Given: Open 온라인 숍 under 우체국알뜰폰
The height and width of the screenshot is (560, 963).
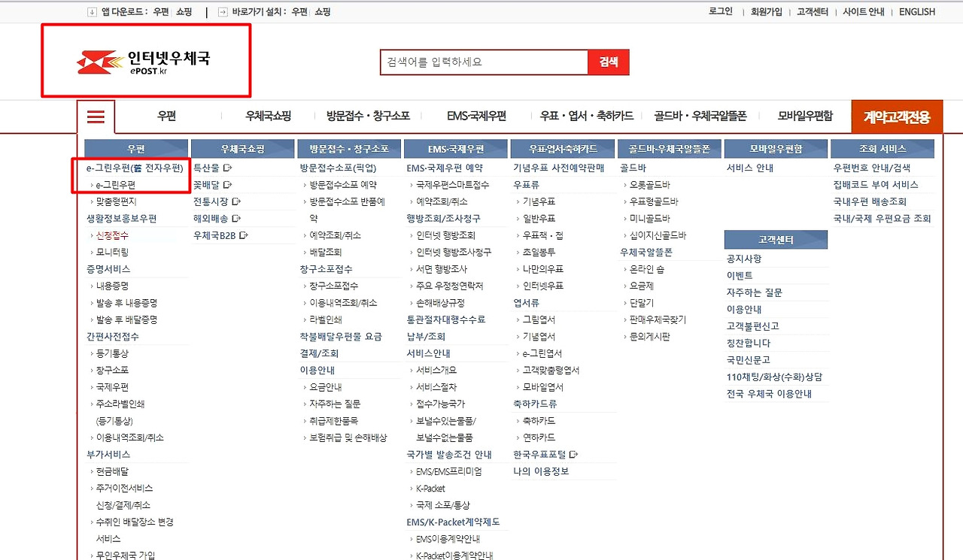Looking at the screenshot, I should (x=646, y=269).
